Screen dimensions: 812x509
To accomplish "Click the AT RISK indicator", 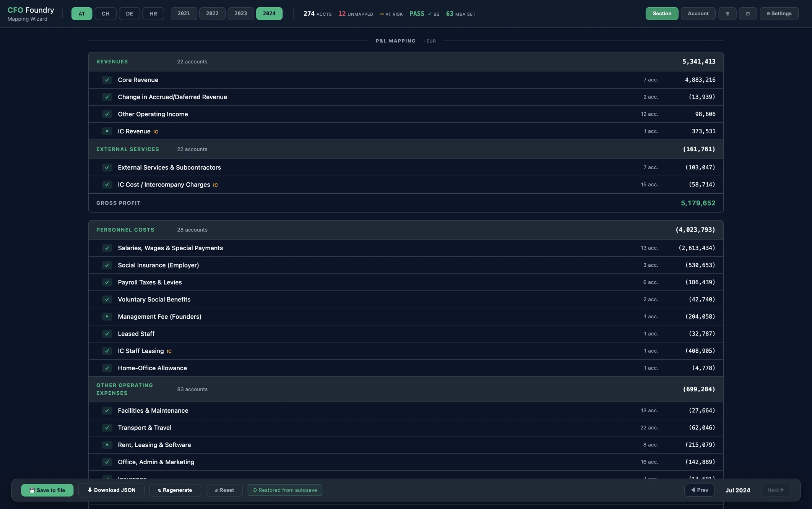I will [x=391, y=14].
